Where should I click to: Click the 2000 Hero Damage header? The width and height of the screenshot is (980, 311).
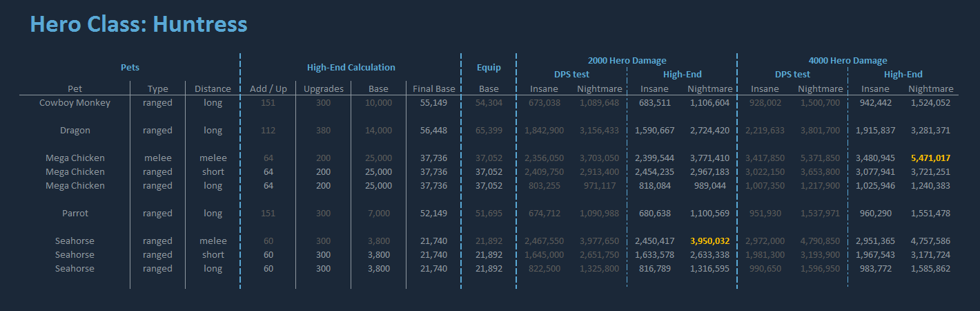(x=627, y=61)
